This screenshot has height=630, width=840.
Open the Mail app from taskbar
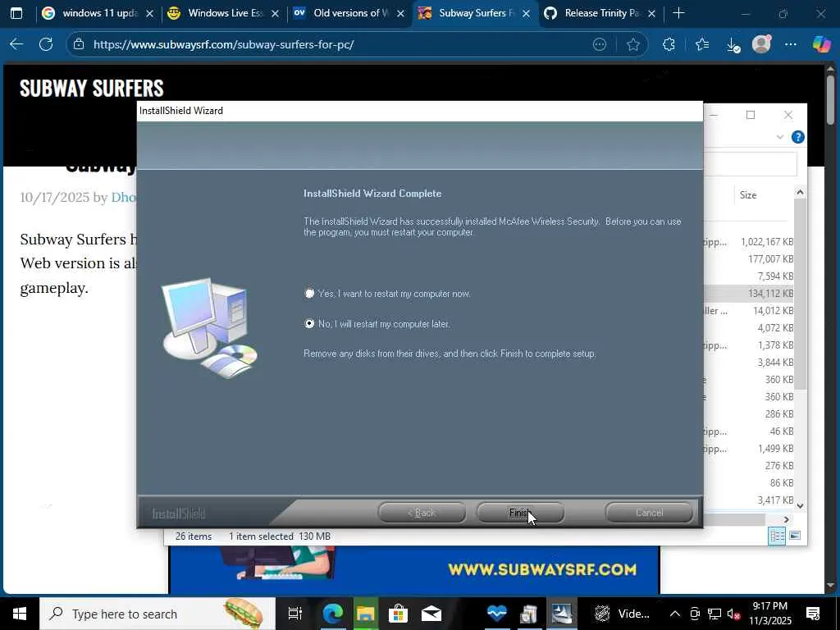tap(431, 614)
